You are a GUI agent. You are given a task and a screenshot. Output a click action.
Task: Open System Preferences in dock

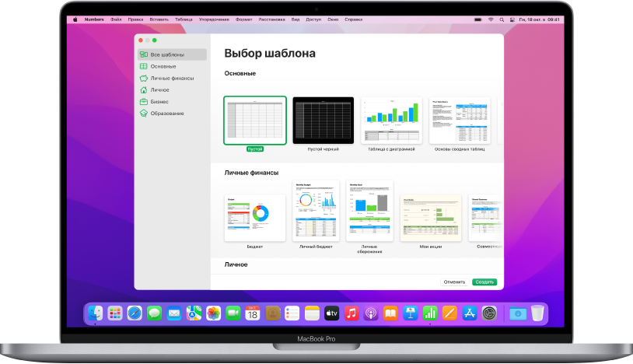[489, 313]
